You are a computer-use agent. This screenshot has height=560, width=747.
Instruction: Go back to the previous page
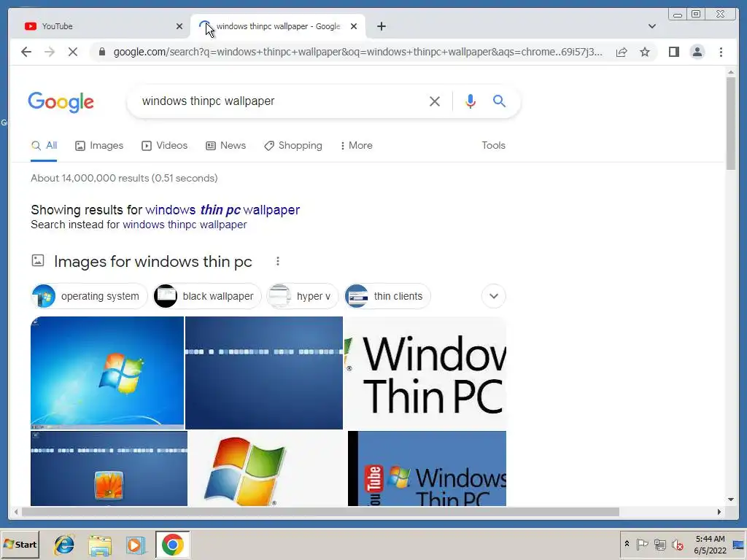point(26,52)
